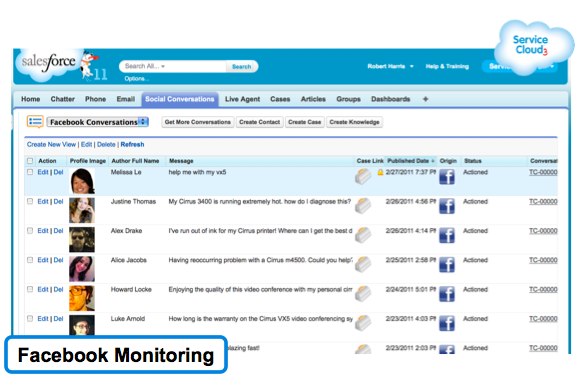The image size is (578, 392).
Task: Click Facebook origin icon in Alice Jacobs row
Action: point(447,265)
